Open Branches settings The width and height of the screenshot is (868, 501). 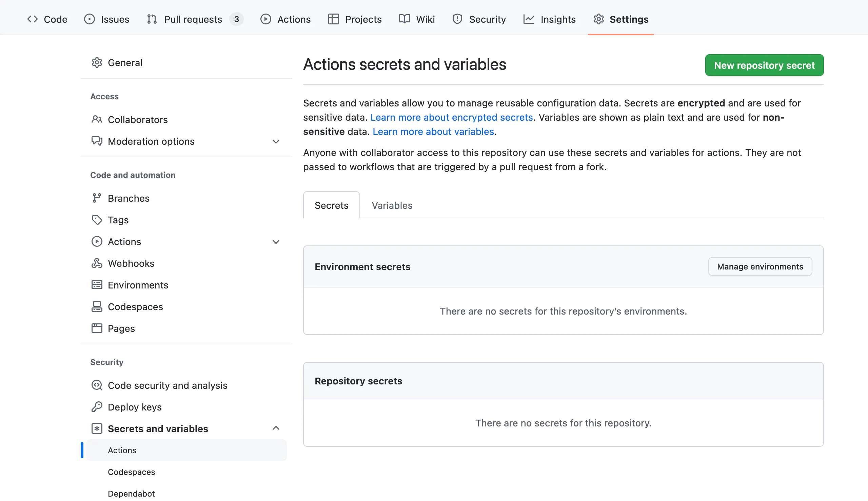pos(186,198)
